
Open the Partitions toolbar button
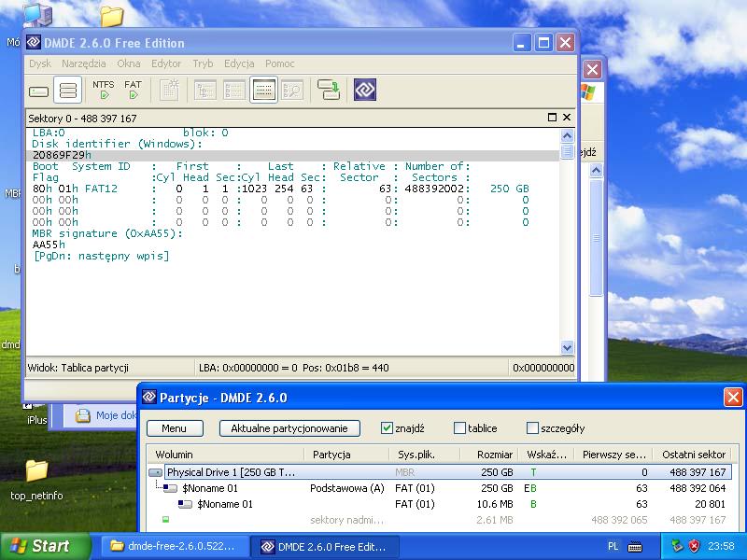(67, 90)
